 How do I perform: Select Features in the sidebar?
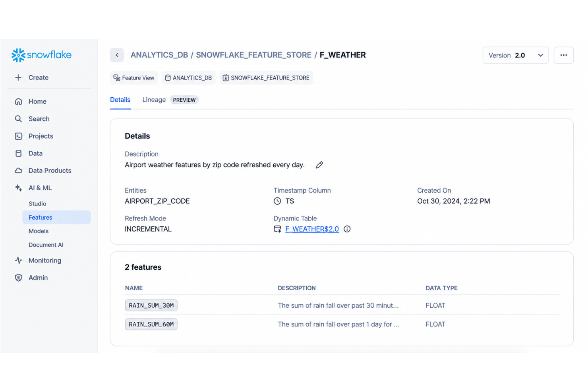(x=56, y=217)
